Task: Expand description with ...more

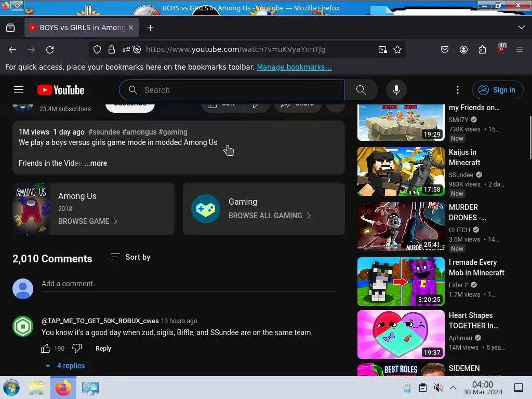Action: (x=96, y=163)
